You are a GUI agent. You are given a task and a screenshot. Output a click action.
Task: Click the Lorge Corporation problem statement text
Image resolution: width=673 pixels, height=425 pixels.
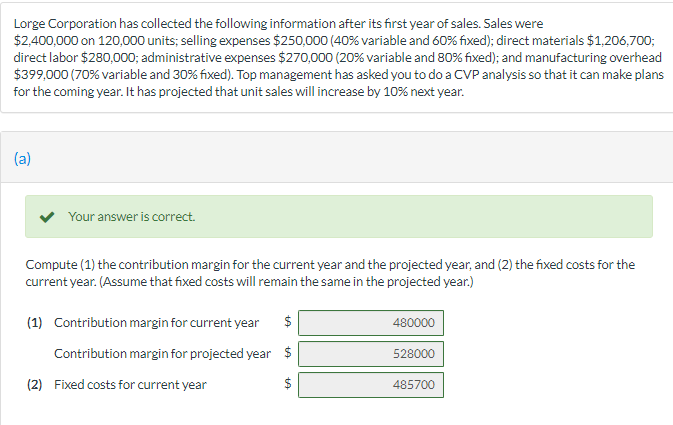339,58
